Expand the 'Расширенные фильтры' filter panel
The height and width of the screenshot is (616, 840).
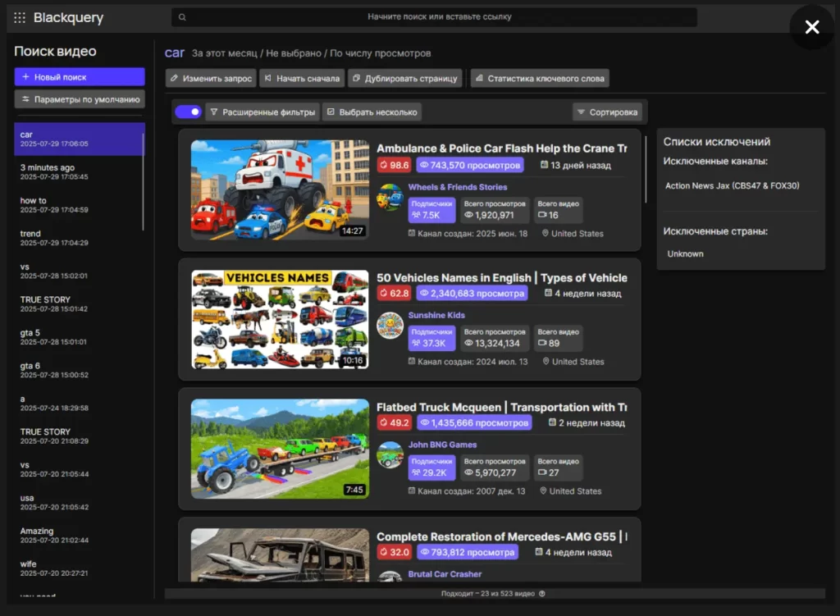tap(262, 112)
